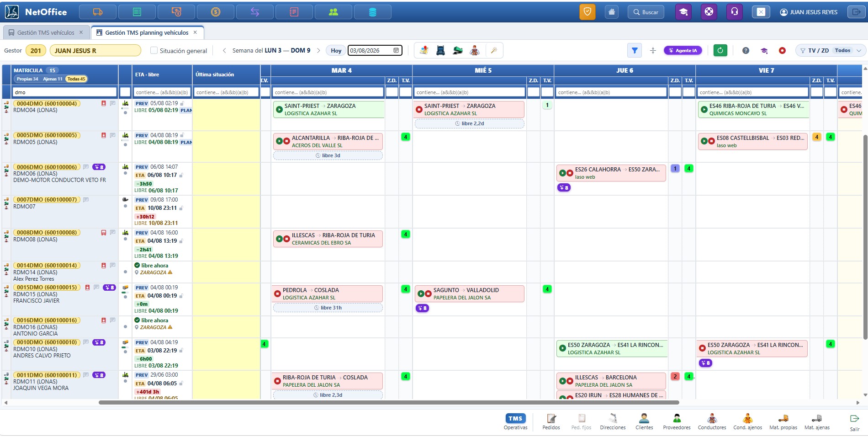Open the question mark help icon

pos(746,50)
